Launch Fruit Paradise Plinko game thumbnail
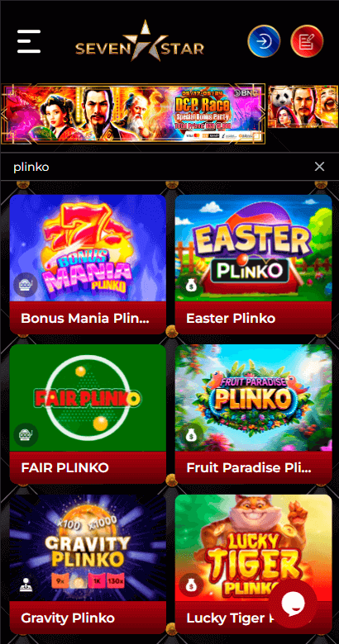Image resolution: width=339 pixels, height=644 pixels. click(254, 398)
